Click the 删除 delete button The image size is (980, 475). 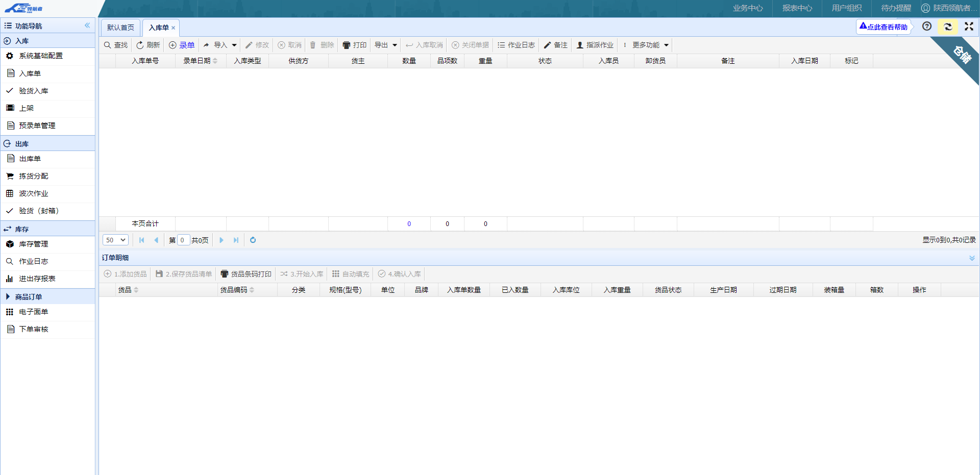coord(322,45)
